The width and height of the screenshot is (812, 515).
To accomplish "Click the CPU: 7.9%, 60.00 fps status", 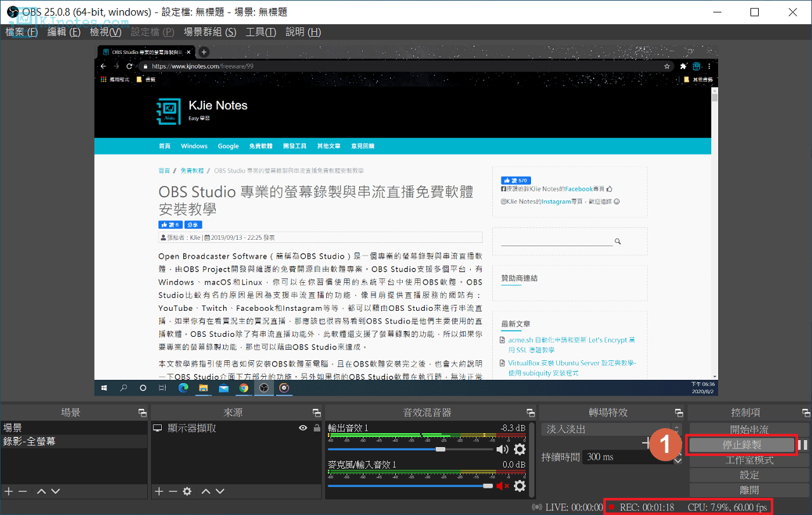I will click(x=728, y=507).
